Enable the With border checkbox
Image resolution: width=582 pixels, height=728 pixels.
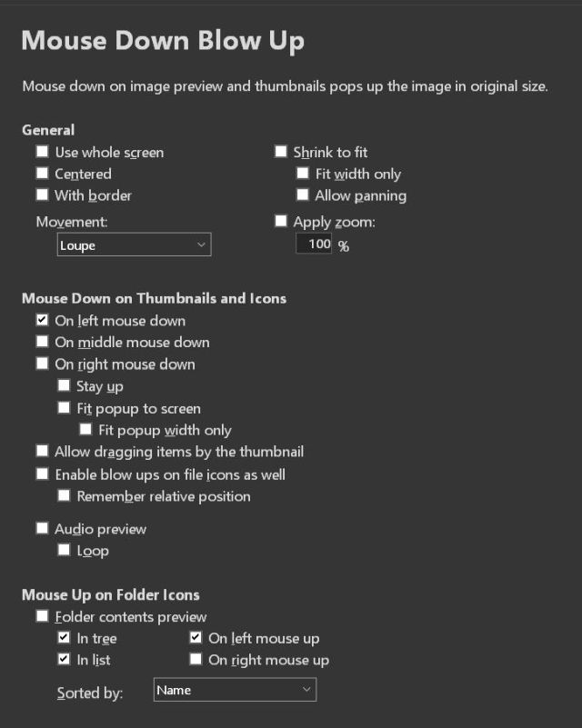click(43, 195)
